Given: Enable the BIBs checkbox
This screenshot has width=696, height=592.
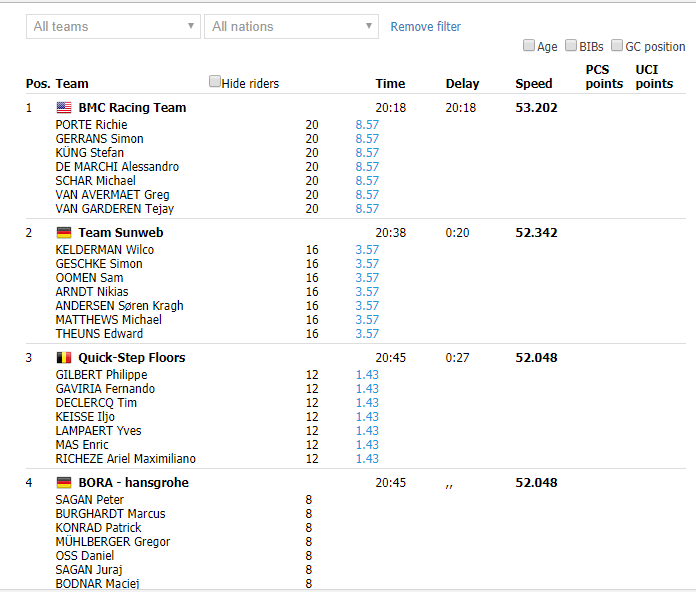Looking at the screenshot, I should click(x=570, y=45).
